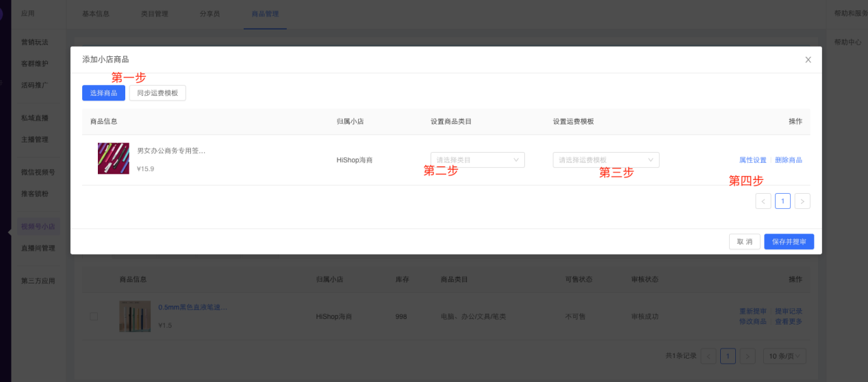Click the 取消 button
Viewport: 868px width, 382px height.
pyautogui.click(x=745, y=242)
